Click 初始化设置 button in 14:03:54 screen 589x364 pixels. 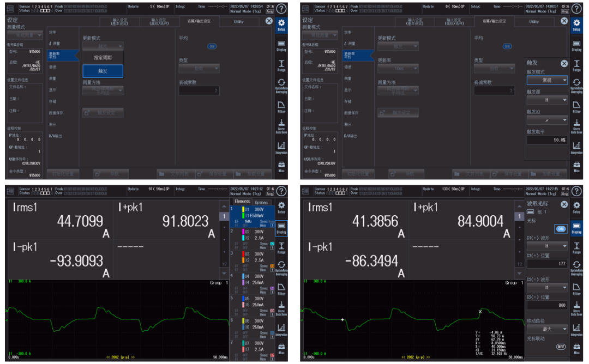[63, 174]
